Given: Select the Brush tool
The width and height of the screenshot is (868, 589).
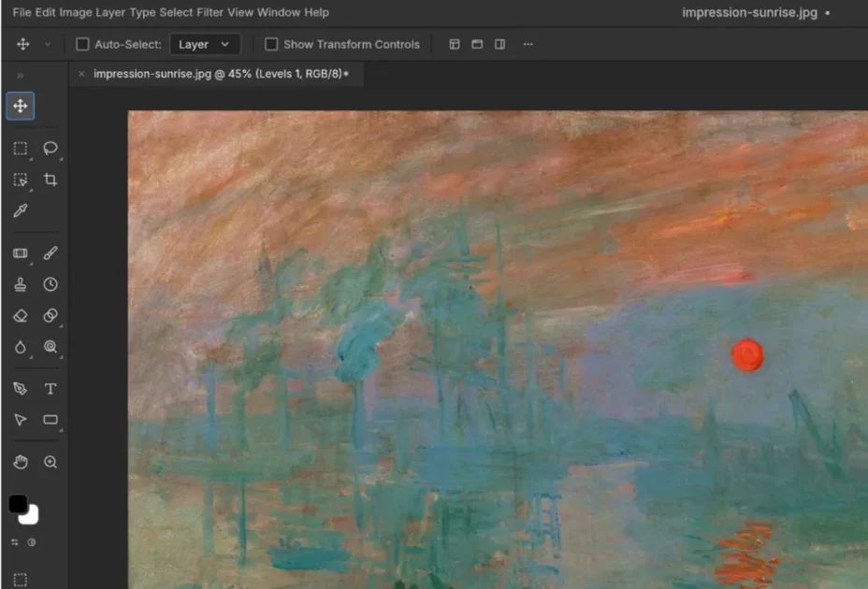Looking at the screenshot, I should tap(51, 253).
